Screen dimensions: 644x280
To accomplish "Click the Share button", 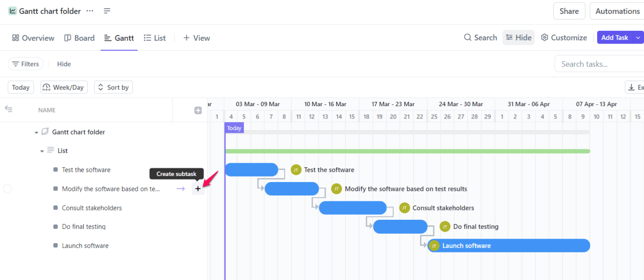I will coord(569,11).
